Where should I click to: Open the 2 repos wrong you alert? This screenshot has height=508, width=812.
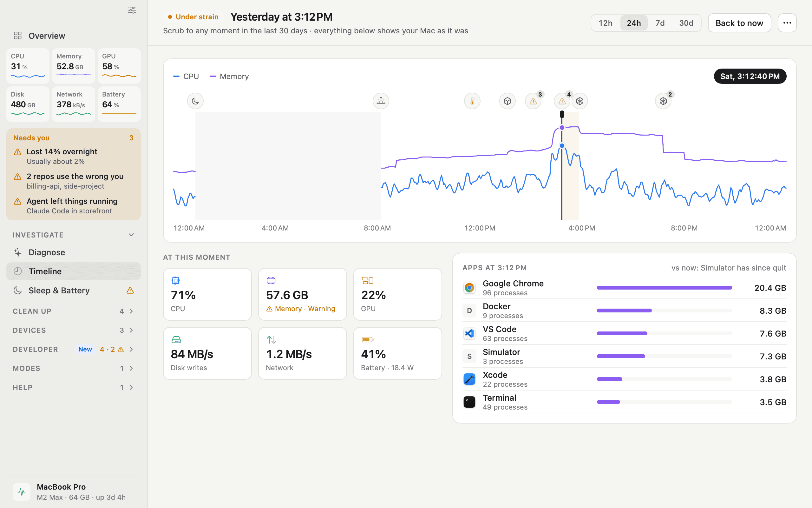pos(74,181)
